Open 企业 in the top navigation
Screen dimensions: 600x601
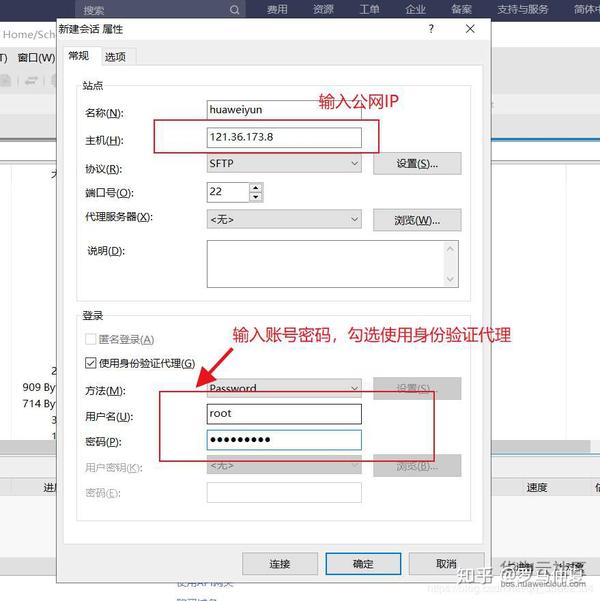415,9
